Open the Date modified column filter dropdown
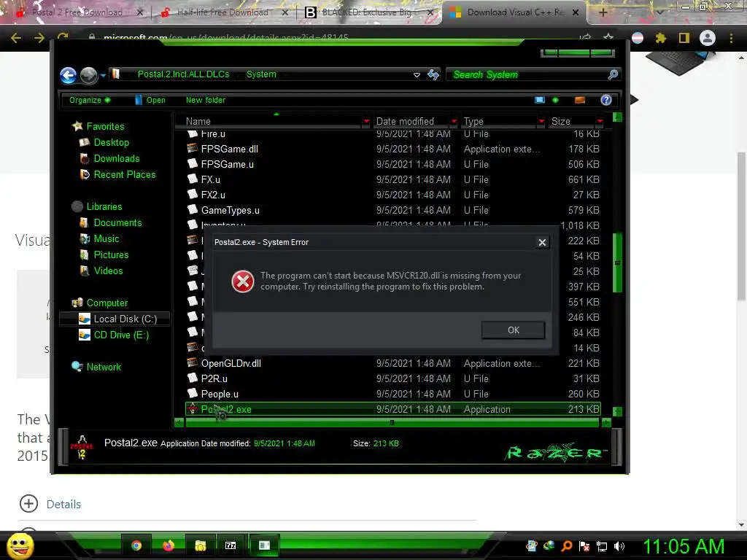The image size is (747, 560). point(454,122)
